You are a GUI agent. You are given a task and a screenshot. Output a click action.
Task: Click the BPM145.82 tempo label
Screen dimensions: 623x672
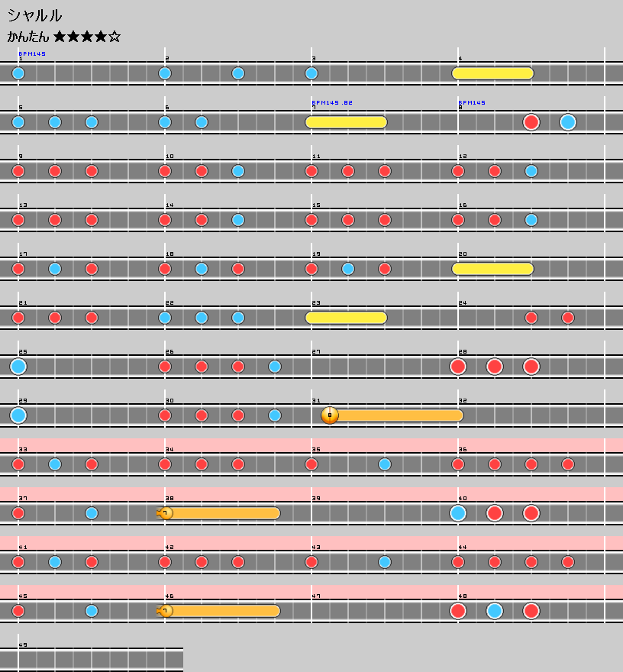(332, 102)
